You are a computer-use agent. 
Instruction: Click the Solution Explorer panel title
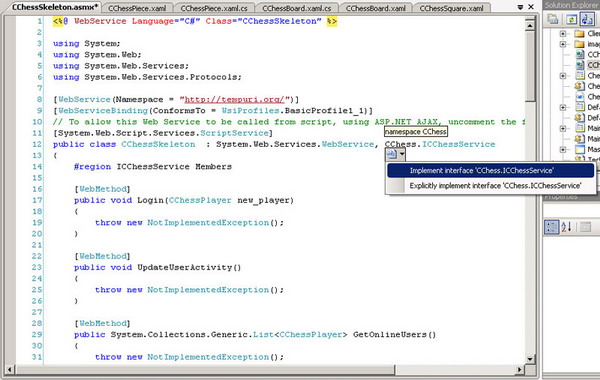click(572, 5)
